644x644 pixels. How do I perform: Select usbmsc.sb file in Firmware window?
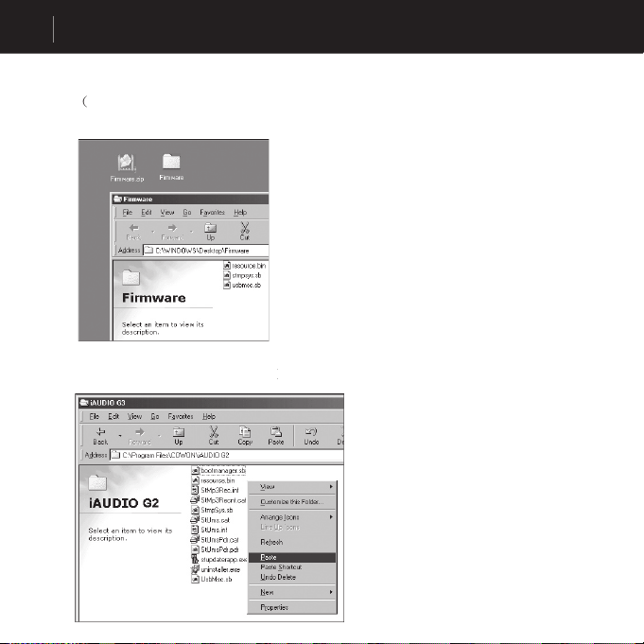click(242, 285)
